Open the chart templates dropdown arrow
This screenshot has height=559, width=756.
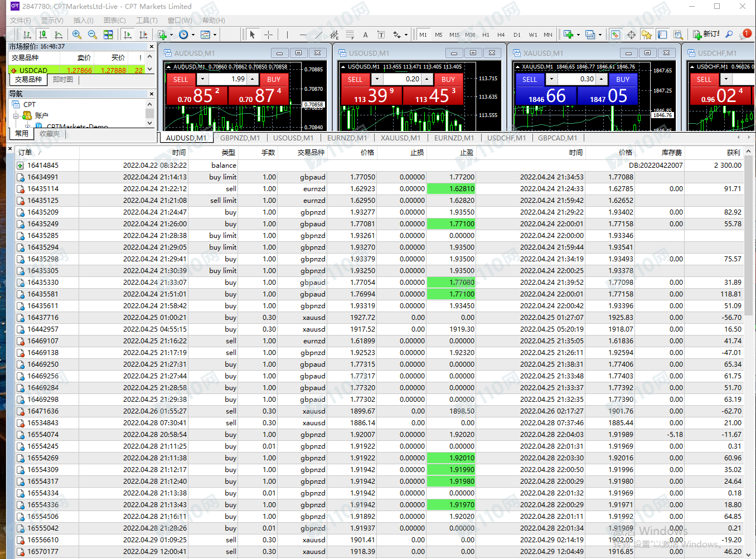coord(215,35)
